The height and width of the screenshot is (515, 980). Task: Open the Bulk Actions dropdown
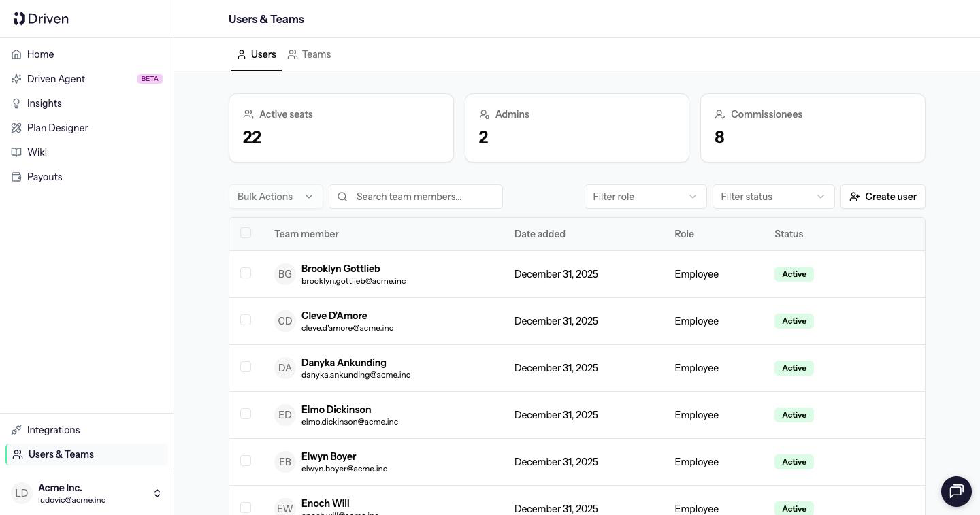pyautogui.click(x=276, y=197)
